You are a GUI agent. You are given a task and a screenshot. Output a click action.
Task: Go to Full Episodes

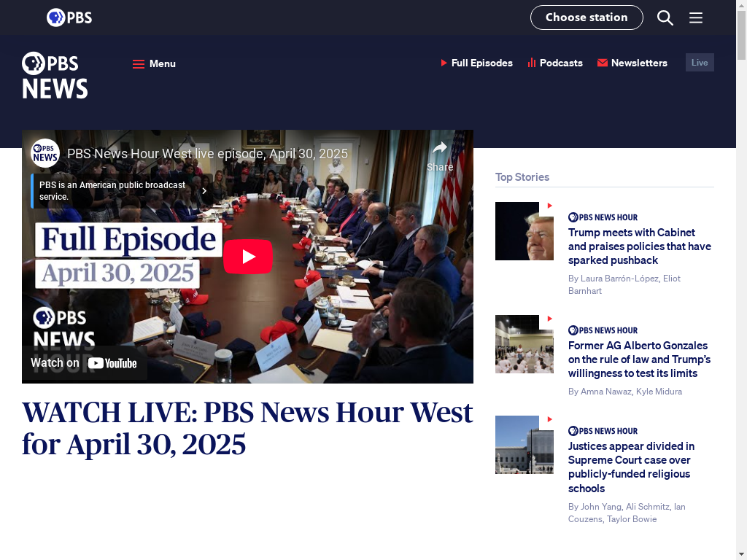(476, 63)
